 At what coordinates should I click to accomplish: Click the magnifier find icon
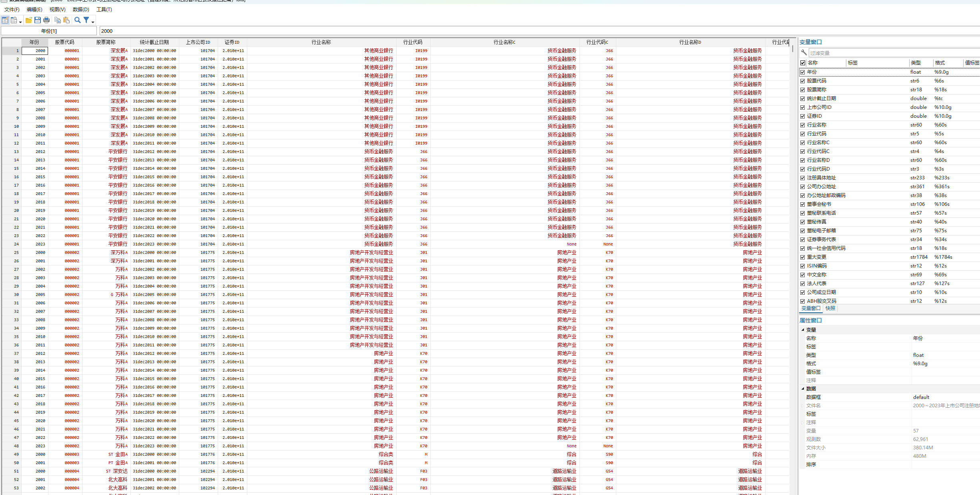coord(78,20)
